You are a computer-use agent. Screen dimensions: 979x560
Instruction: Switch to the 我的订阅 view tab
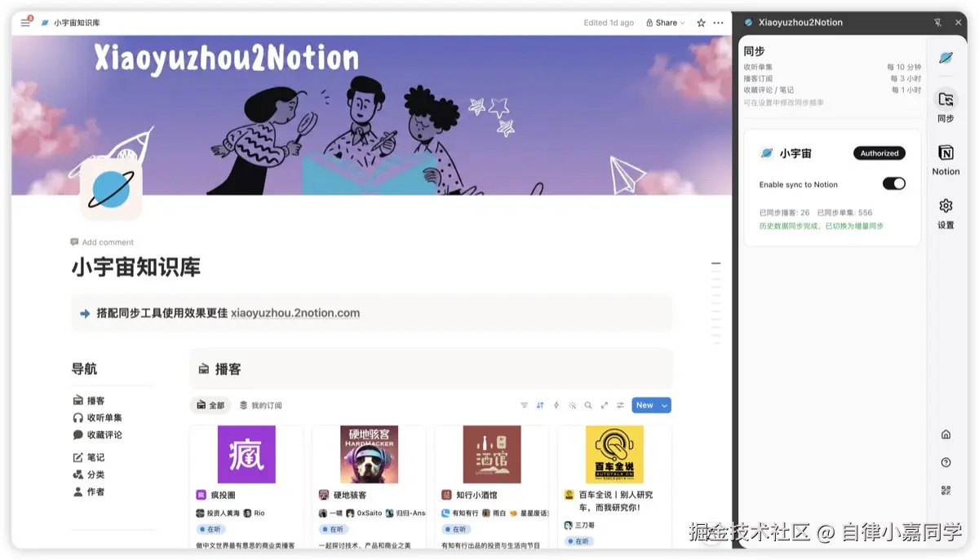point(260,405)
